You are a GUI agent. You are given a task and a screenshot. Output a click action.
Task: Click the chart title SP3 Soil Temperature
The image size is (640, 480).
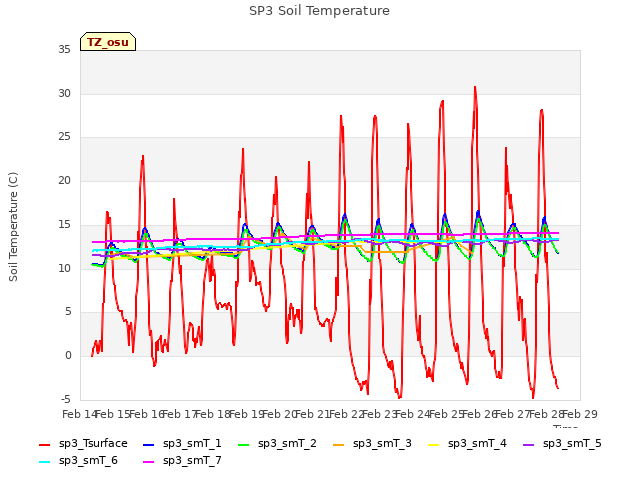[319, 11]
